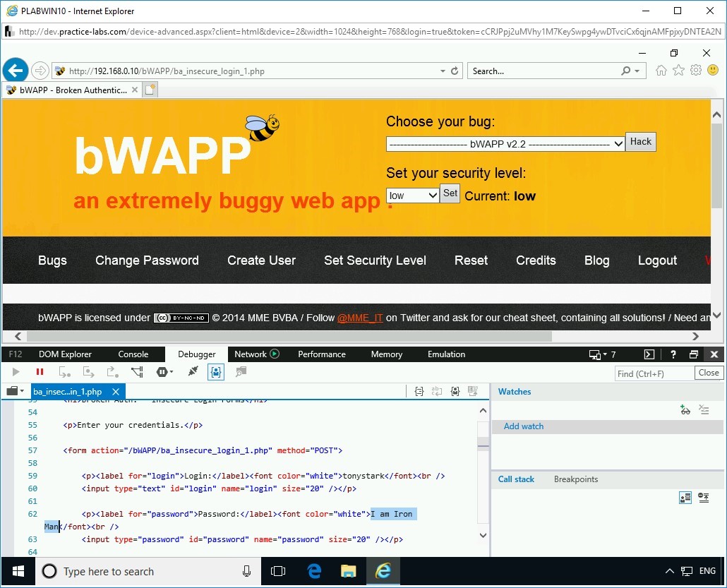The image size is (727, 588).
Task: Open Internet Explorer favorites star icon
Action: (x=678, y=71)
